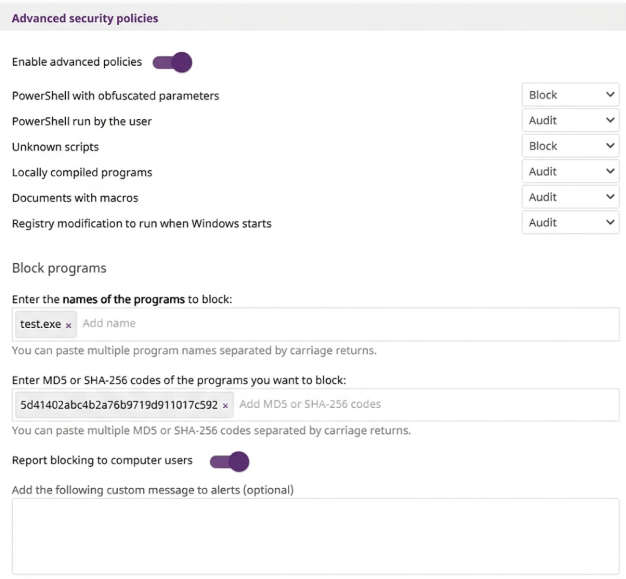Open Registry modification policy dropdown

click(x=570, y=223)
